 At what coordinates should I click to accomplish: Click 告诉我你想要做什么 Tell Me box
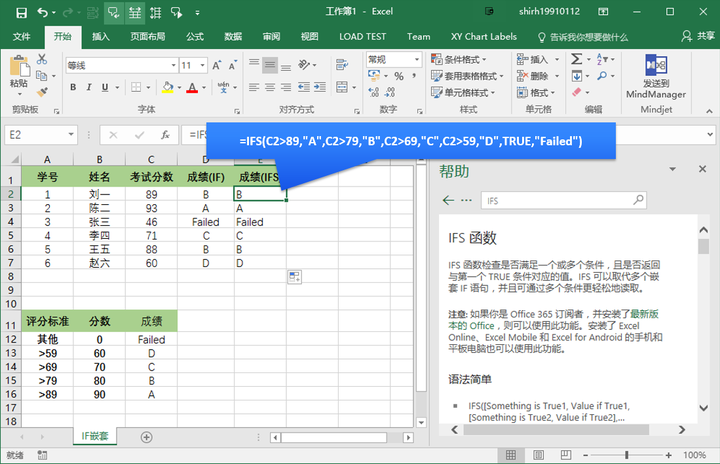(583, 37)
